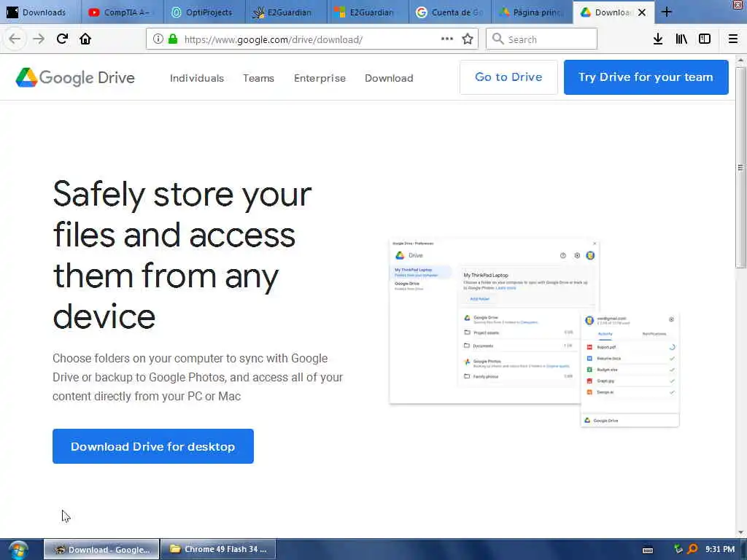Image resolution: width=747 pixels, height=560 pixels.
Task: Click the Google Drive logo
Action: [x=75, y=77]
